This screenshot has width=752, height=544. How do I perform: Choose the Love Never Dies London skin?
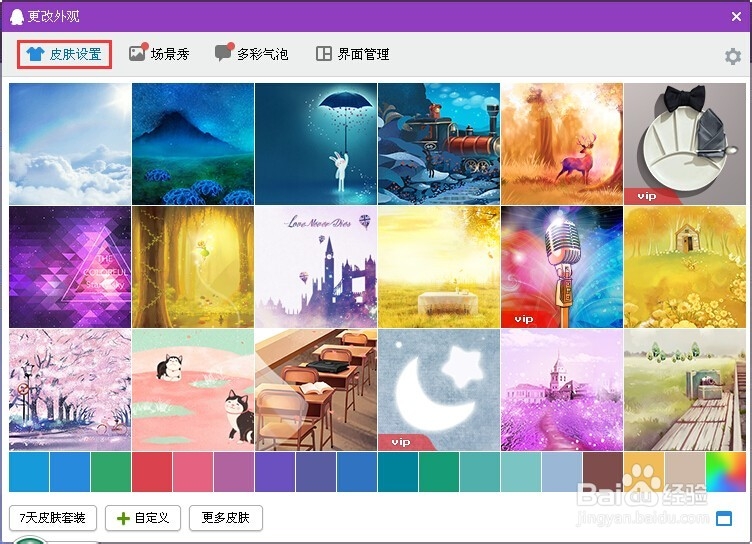tap(316, 267)
